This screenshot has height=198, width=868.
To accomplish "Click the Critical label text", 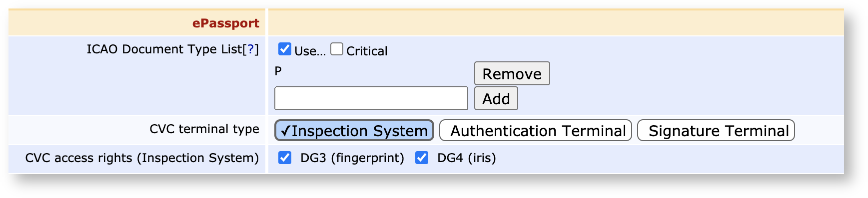I will click(x=367, y=51).
